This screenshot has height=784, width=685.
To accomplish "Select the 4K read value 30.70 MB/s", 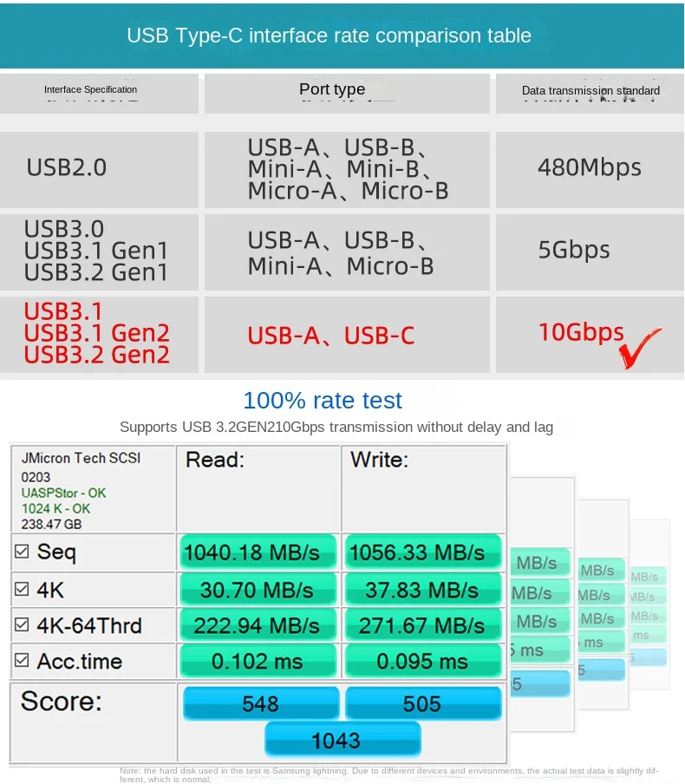I will point(258,590).
